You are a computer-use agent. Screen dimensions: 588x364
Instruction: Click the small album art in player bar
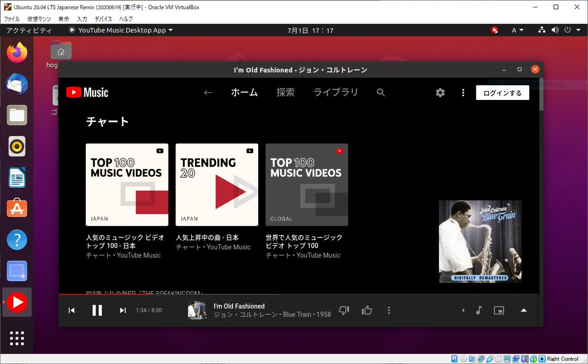tap(197, 310)
